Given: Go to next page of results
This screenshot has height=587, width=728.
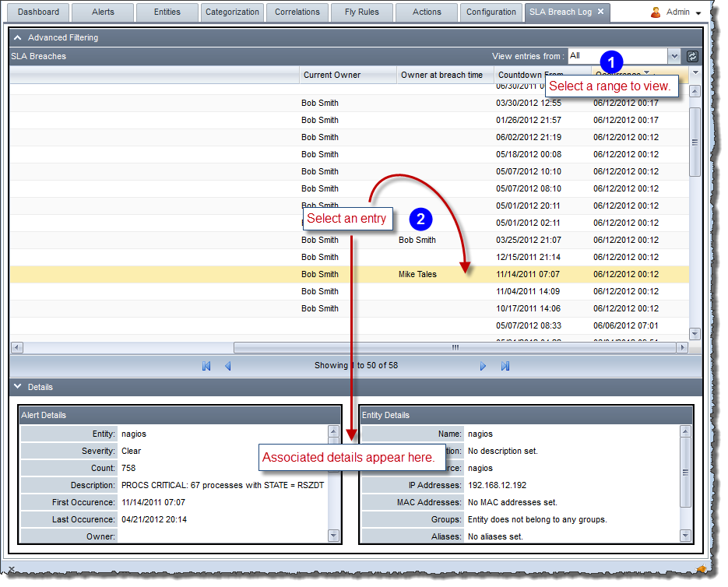Looking at the screenshot, I should [x=484, y=366].
